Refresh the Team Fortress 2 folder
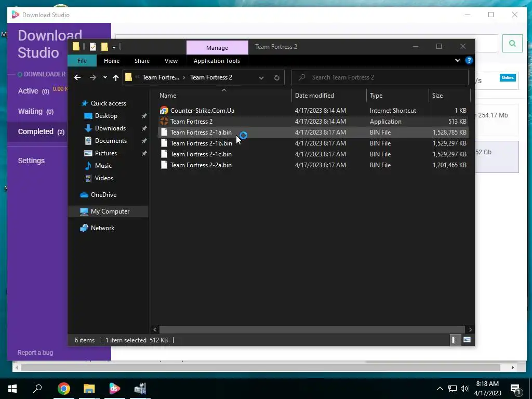This screenshot has height=399, width=532. (277, 78)
